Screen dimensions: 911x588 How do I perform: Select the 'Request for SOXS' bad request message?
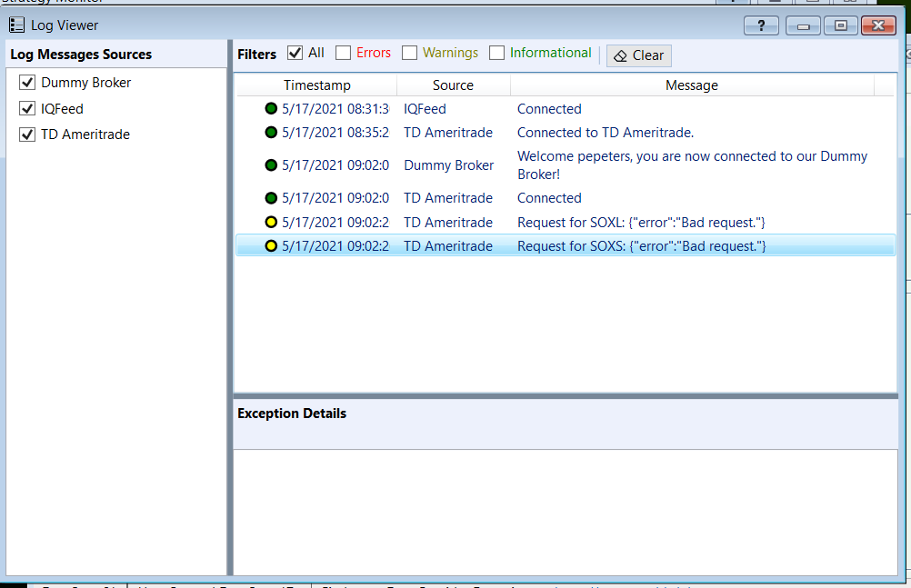pos(641,246)
